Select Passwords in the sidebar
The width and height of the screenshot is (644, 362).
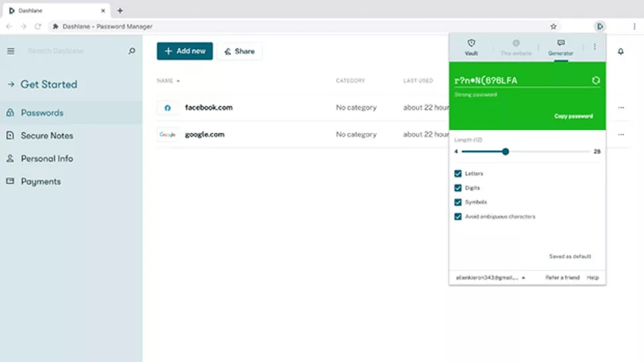[71, 113]
